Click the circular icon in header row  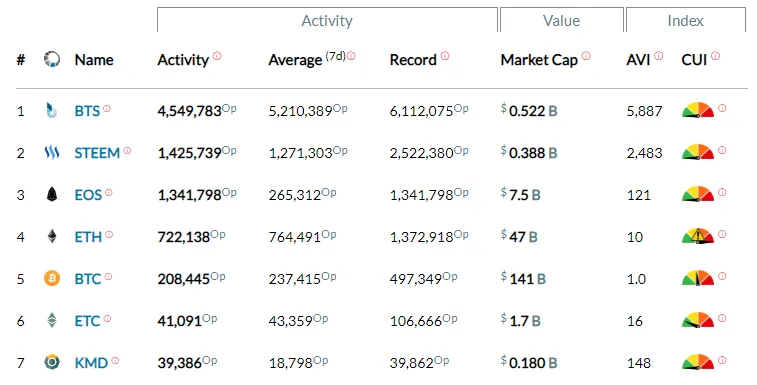tap(52, 59)
